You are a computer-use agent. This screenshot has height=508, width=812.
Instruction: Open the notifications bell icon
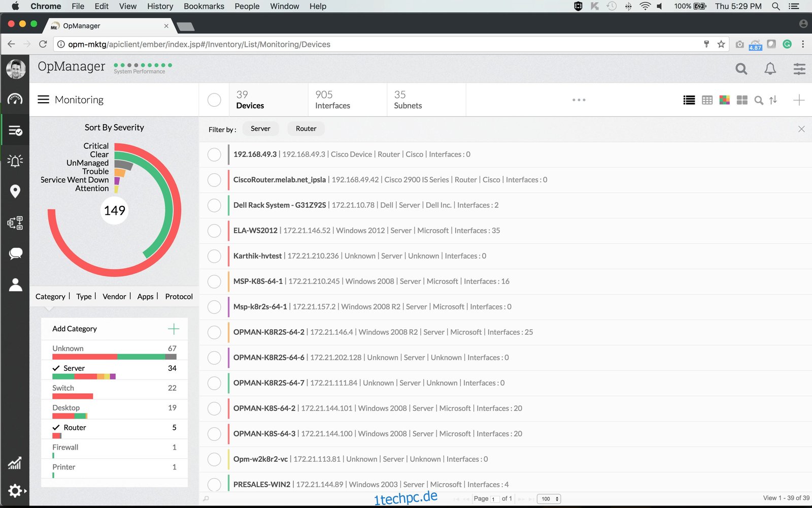(770, 69)
